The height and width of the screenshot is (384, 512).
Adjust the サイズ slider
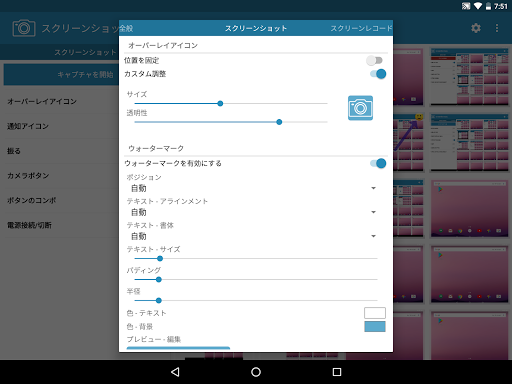pyautogui.click(x=231, y=104)
